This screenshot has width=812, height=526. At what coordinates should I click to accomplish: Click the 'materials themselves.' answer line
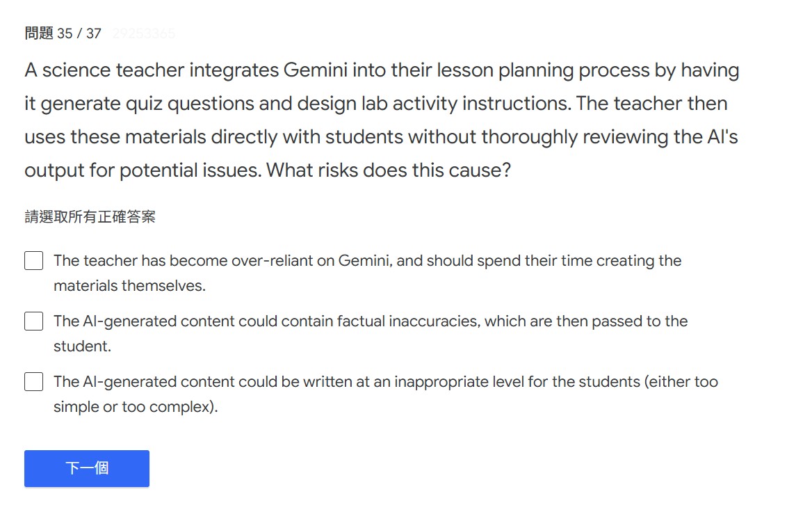(129, 286)
